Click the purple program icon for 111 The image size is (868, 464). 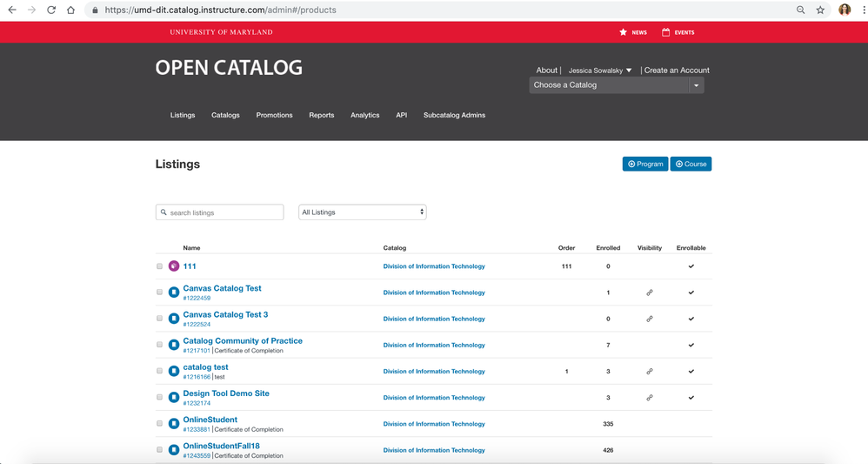174,266
